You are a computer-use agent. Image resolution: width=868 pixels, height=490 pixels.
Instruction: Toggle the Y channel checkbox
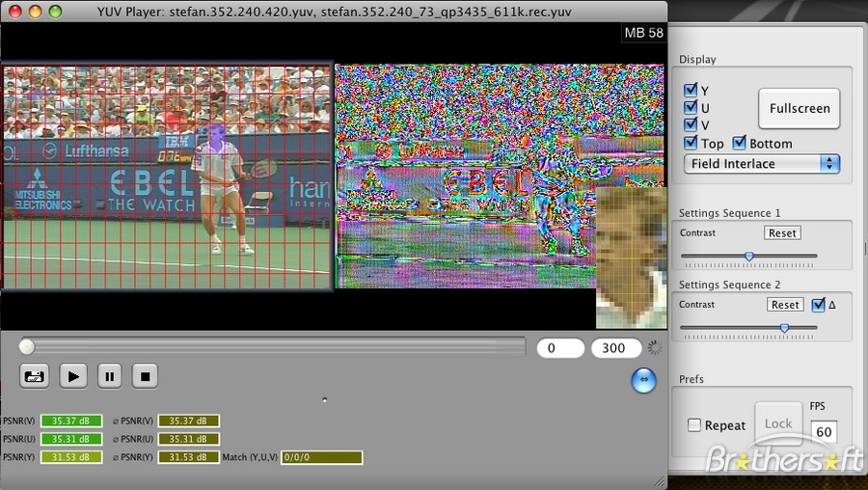click(x=691, y=90)
